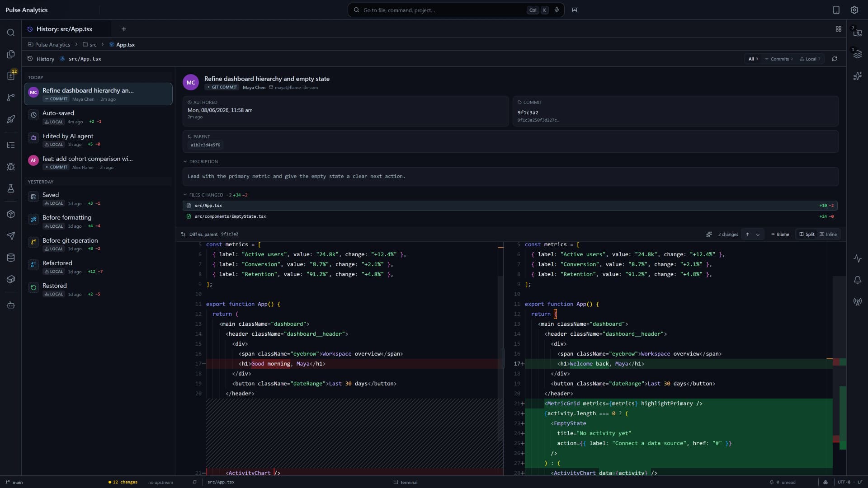Filter history to All entries

click(x=753, y=59)
